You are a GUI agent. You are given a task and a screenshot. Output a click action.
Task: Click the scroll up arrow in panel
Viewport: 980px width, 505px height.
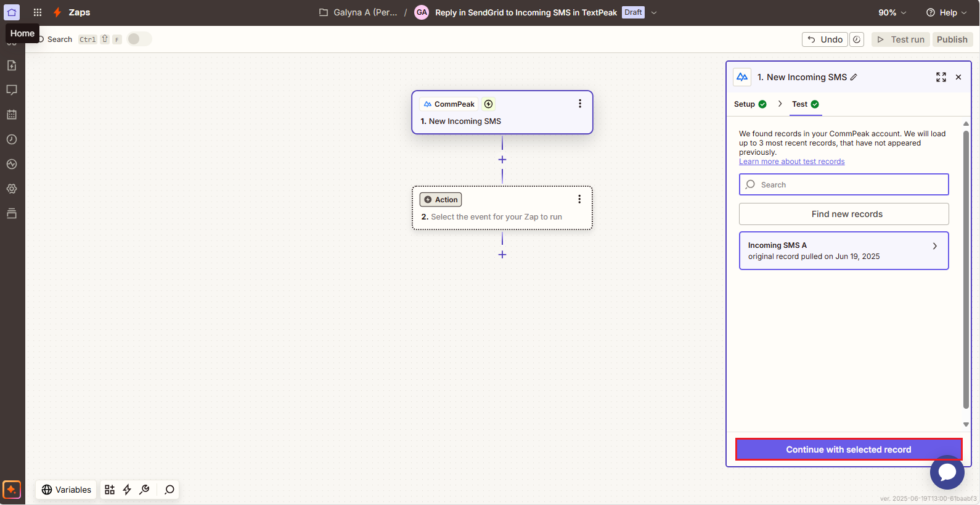[966, 124]
